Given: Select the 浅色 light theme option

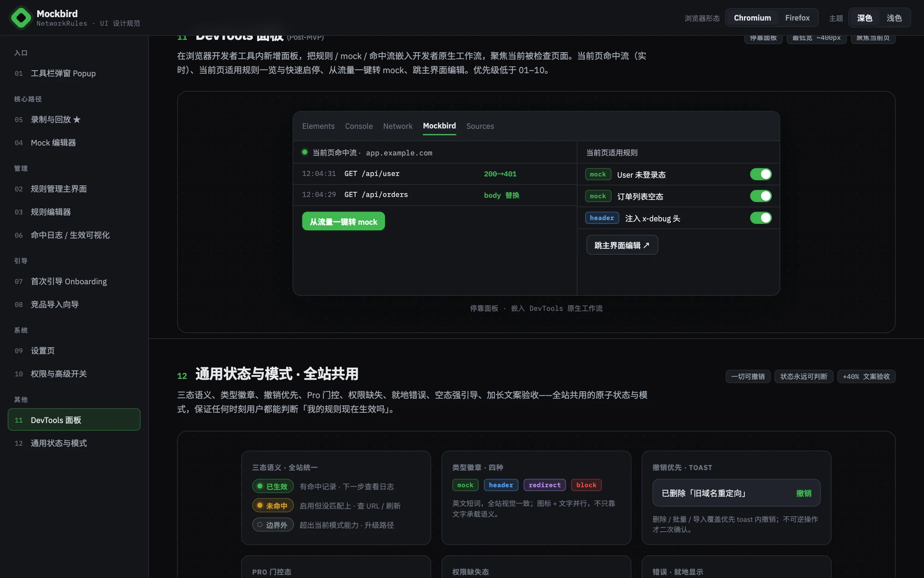Looking at the screenshot, I should (894, 18).
